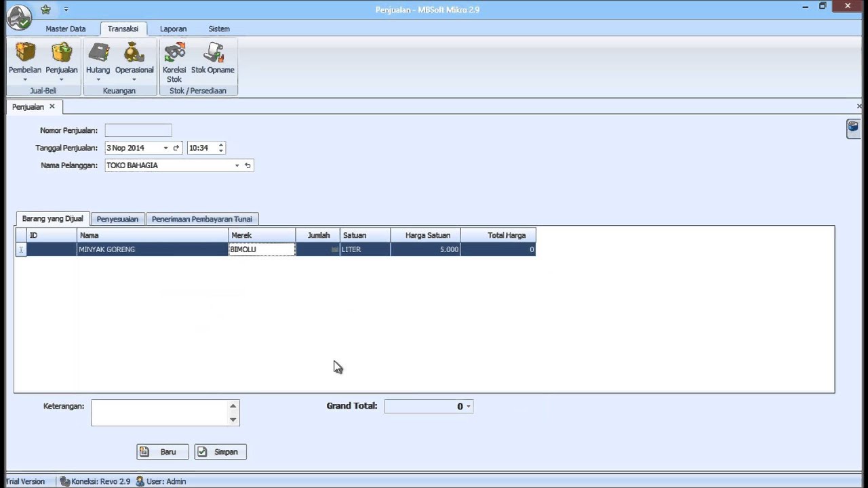This screenshot has width=868, height=488.
Task: Click the MINYAK GORENG name cell
Action: tap(153, 249)
